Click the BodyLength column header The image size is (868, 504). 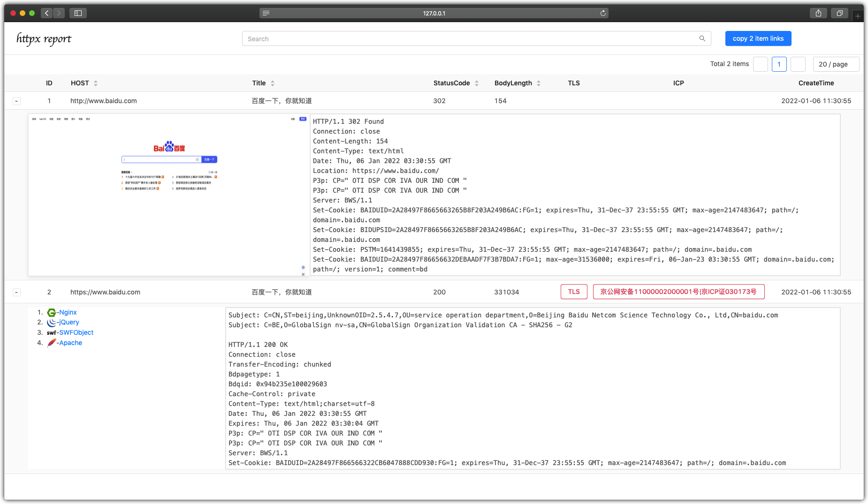(513, 83)
